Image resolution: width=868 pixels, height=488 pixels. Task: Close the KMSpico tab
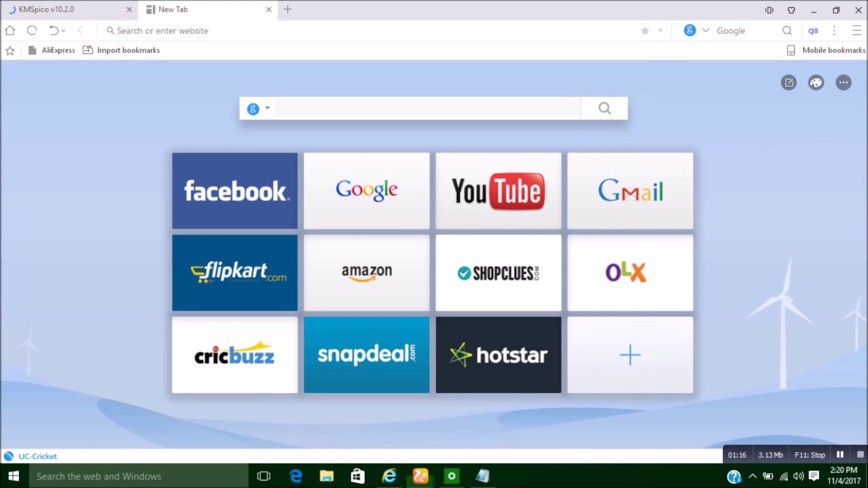tap(129, 9)
